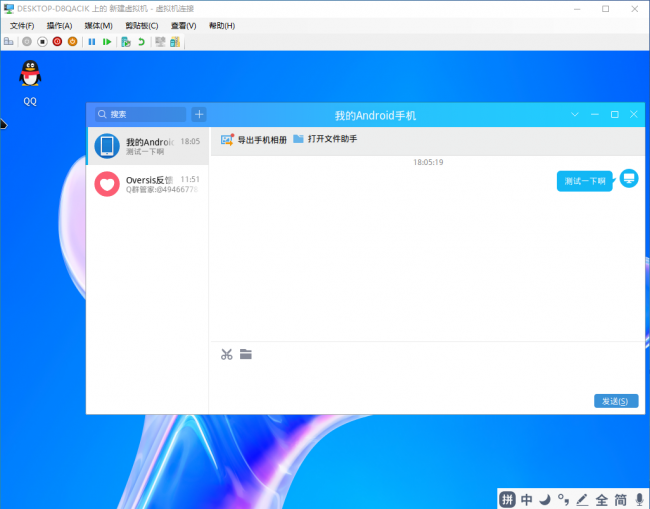Pause the virtual machine

pyautogui.click(x=92, y=41)
